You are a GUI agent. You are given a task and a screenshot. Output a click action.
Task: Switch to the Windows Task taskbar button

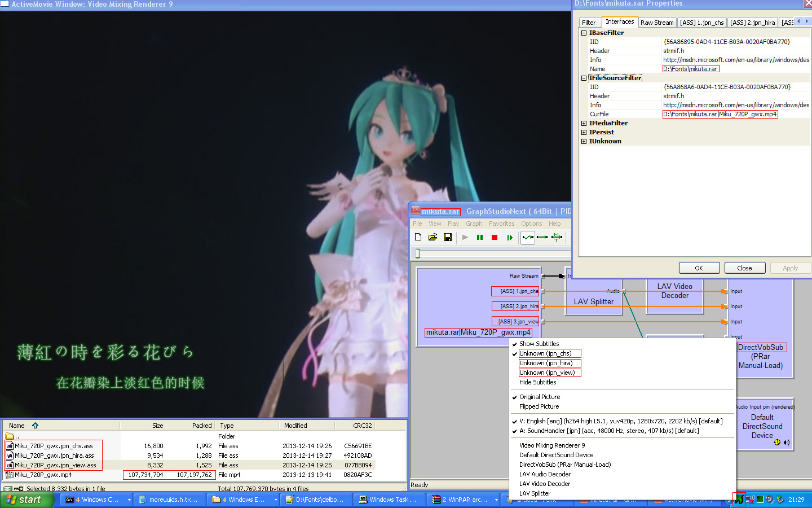(x=389, y=500)
